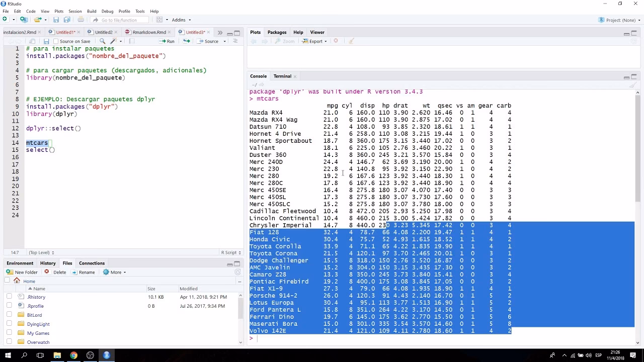
Task: Switch to the Packages tab
Action: [277, 32]
